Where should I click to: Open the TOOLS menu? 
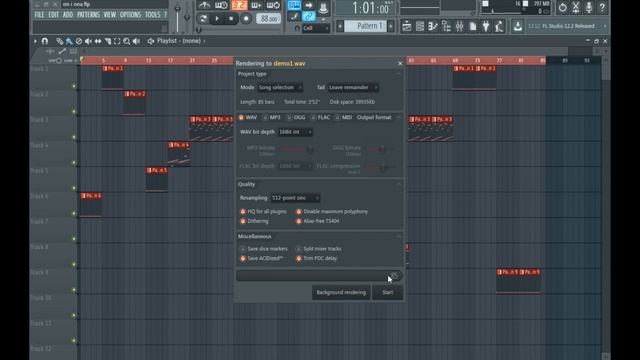click(x=153, y=15)
